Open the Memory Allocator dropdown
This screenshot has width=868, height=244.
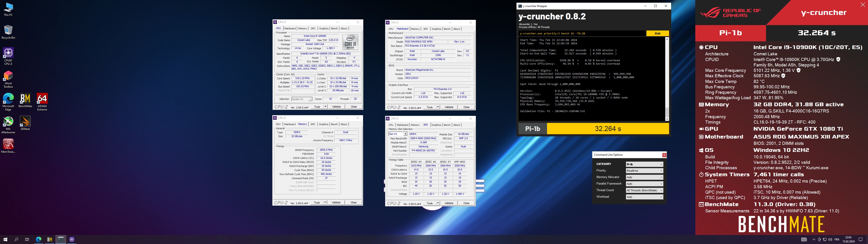(x=644, y=177)
